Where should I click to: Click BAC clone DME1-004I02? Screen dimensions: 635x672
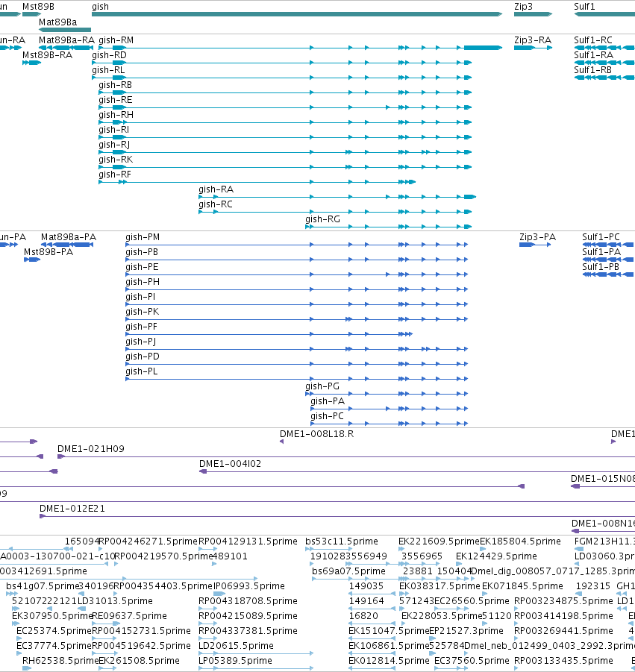[417, 471]
